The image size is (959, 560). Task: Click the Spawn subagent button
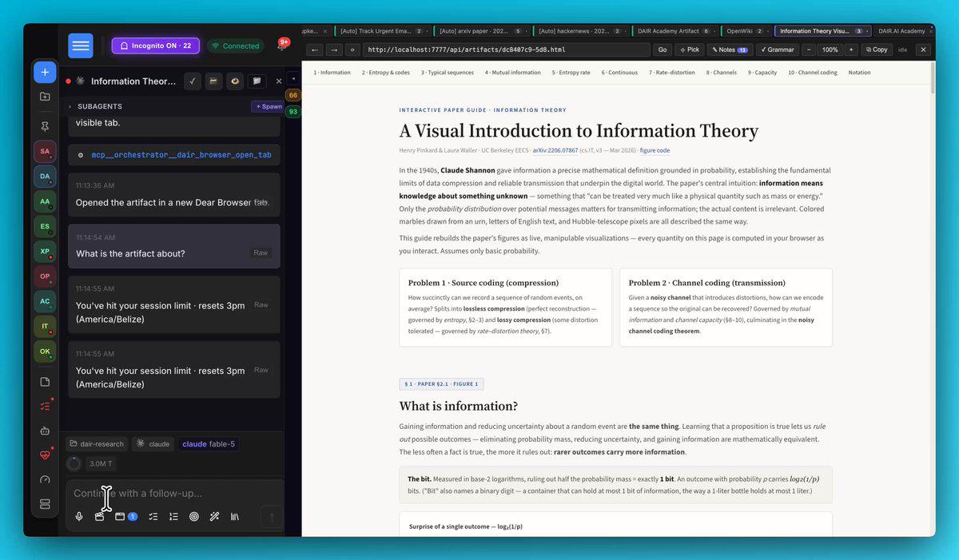[x=268, y=106]
